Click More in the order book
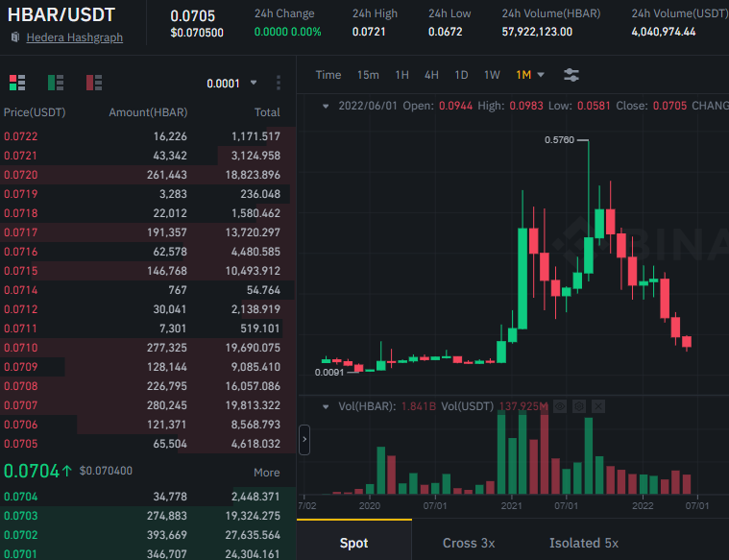This screenshot has width=729, height=560. tap(267, 473)
